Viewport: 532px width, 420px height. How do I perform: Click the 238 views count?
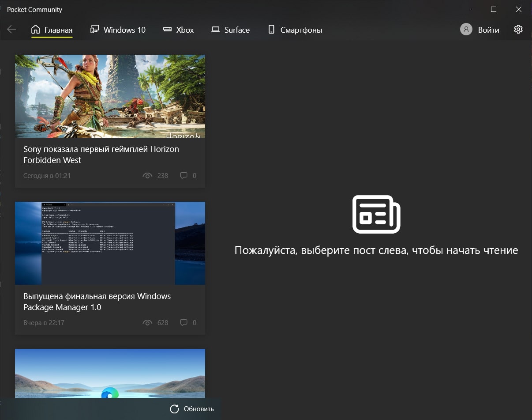[x=163, y=175]
